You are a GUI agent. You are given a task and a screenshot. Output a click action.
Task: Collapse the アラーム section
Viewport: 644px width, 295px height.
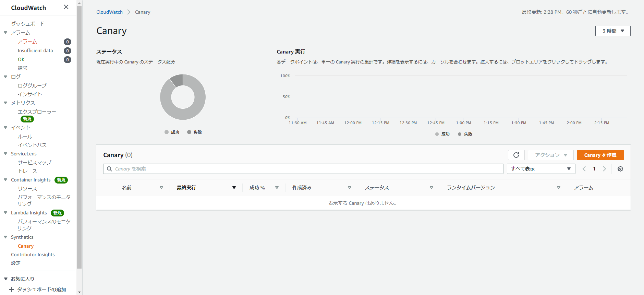(5, 33)
